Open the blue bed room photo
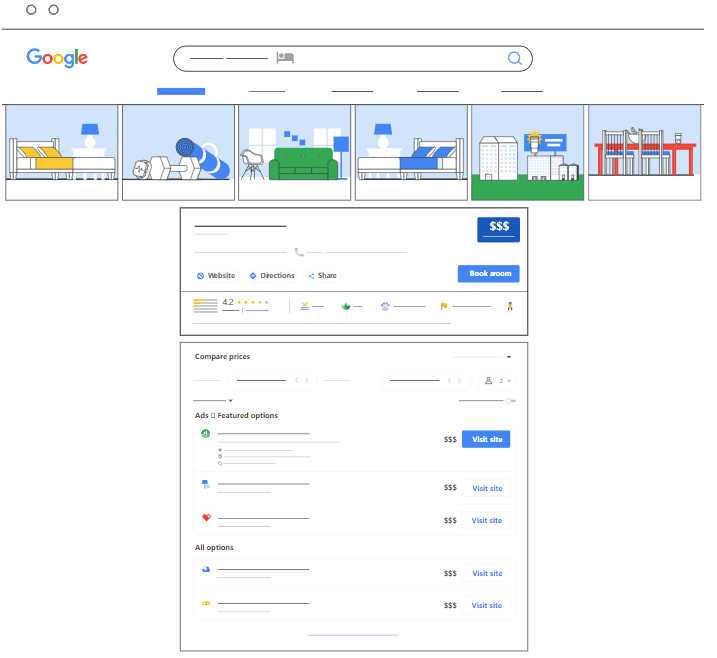 point(411,153)
